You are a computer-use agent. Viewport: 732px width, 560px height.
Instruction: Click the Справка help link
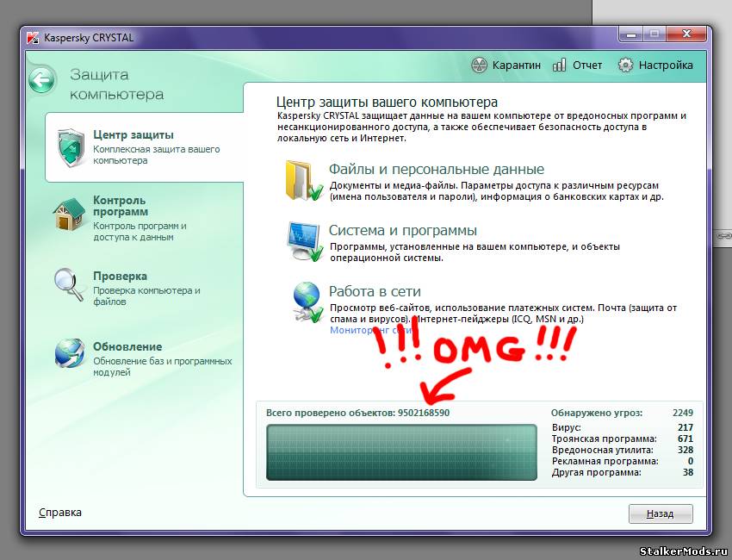tap(59, 513)
